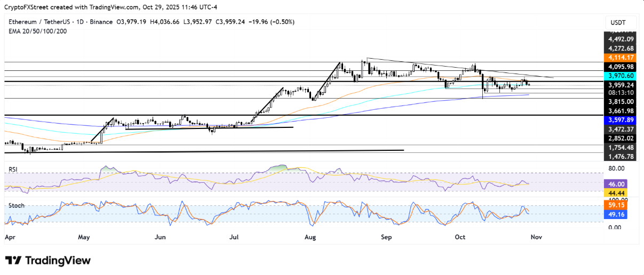Click the cyan 3,970.60 EMA price tag
Screen dimensions: 644x275
pos(621,76)
